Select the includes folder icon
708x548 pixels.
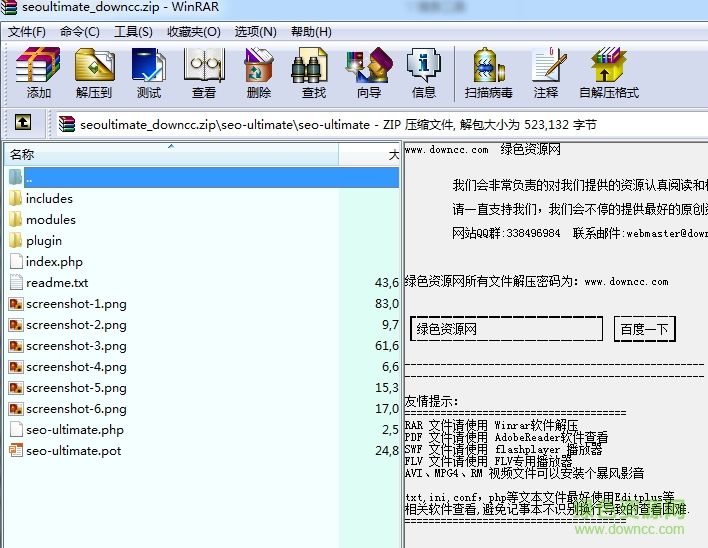15,198
